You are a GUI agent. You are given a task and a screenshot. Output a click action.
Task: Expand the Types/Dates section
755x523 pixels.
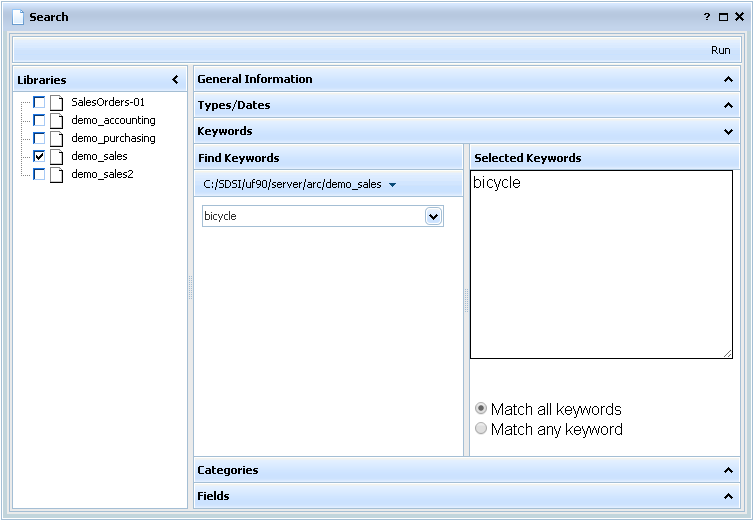coord(728,105)
